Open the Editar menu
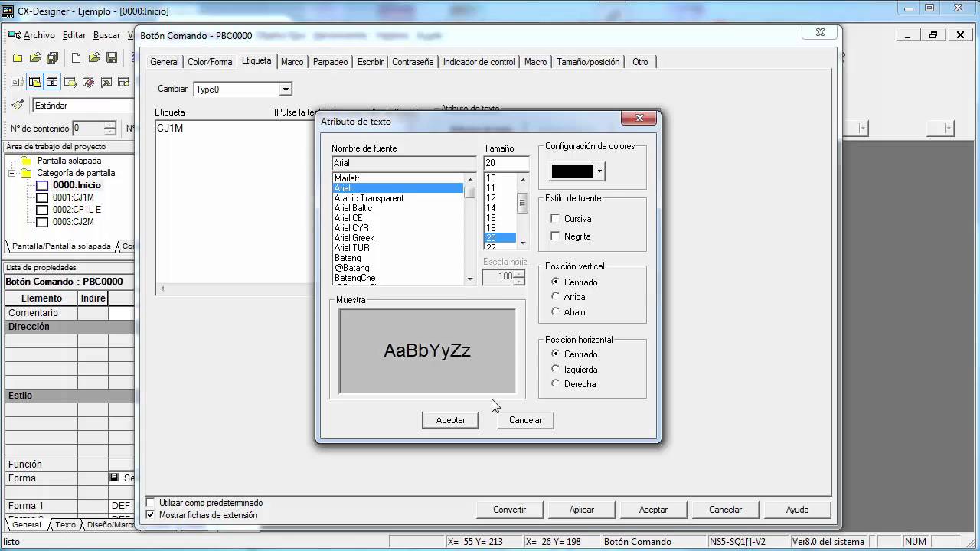Image resolution: width=980 pixels, height=551 pixels. (74, 35)
